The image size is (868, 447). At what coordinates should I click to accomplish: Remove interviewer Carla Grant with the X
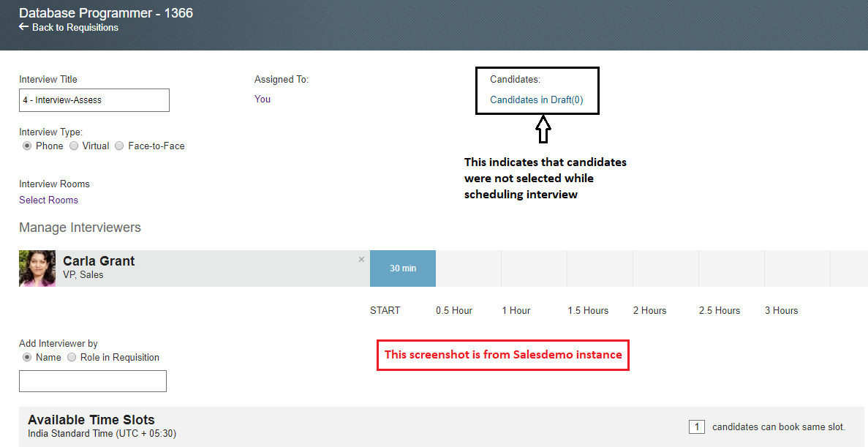pyautogui.click(x=361, y=259)
